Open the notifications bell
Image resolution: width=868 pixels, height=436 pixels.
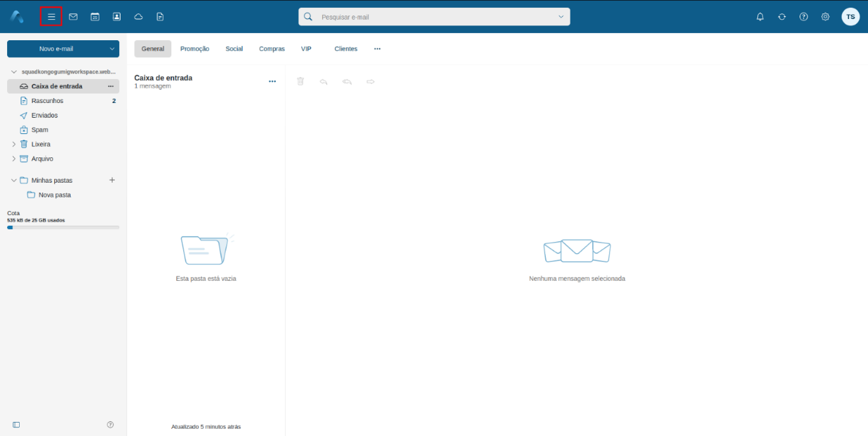pos(760,16)
